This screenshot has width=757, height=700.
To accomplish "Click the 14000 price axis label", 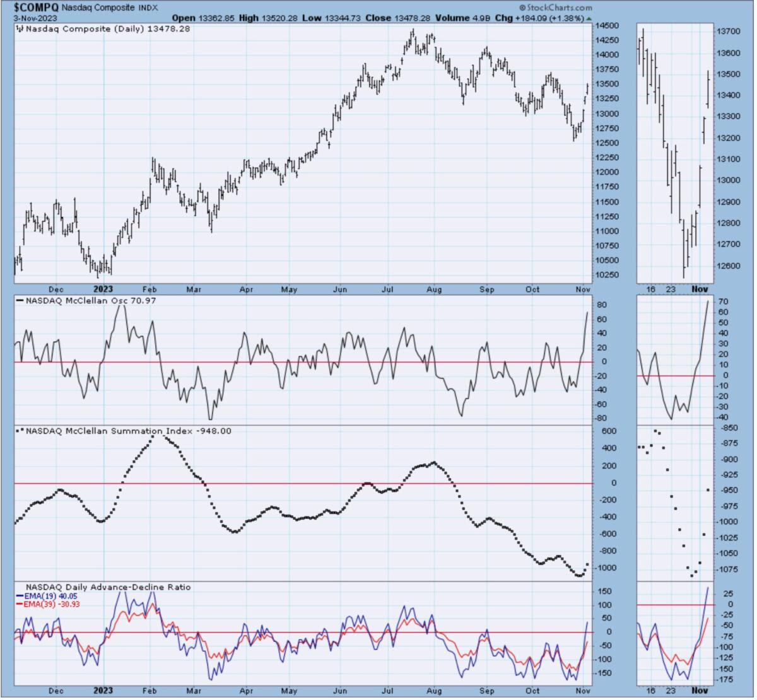I will 608,55.
